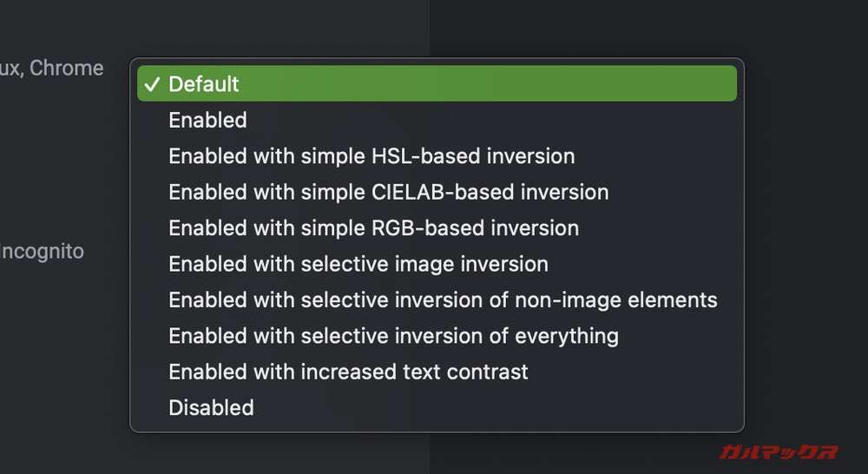
Task: Select the Default option
Action: (x=204, y=84)
